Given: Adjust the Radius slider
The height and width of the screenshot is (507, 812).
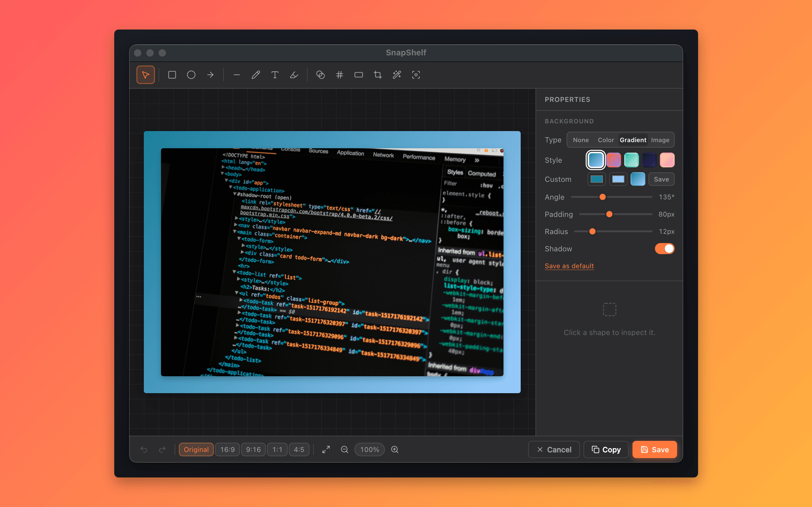Looking at the screenshot, I should 613,231.
